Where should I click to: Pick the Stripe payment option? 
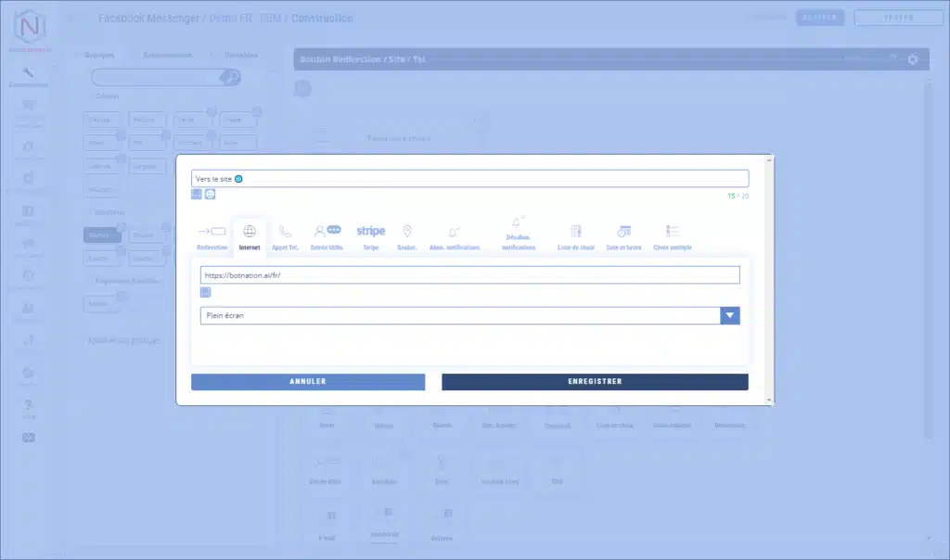(371, 236)
